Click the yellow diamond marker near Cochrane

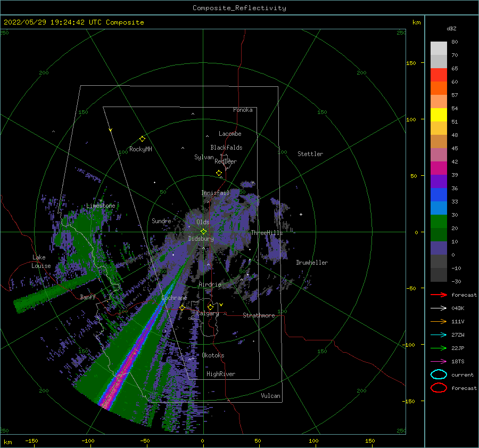[183, 307]
